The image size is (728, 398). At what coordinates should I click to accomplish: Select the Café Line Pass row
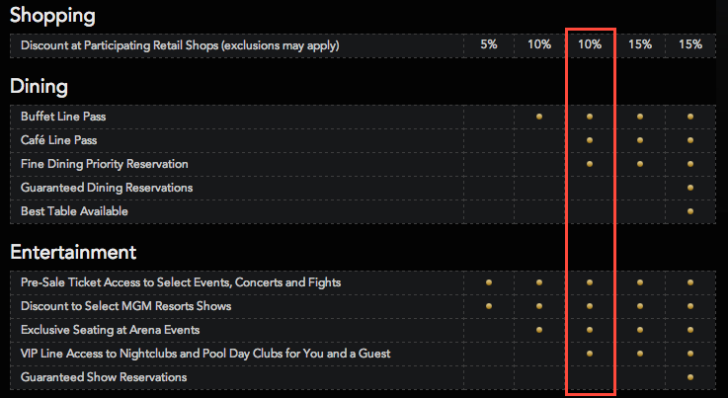(x=363, y=140)
